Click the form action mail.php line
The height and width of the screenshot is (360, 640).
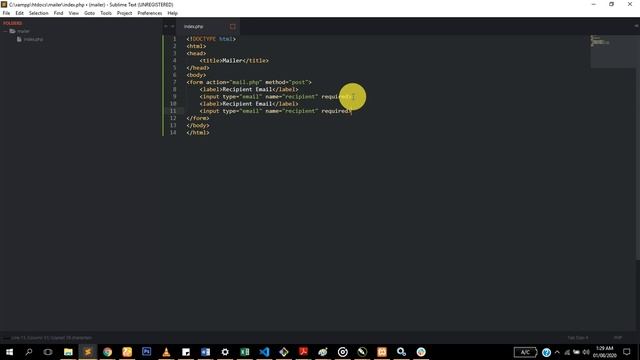tap(249, 82)
